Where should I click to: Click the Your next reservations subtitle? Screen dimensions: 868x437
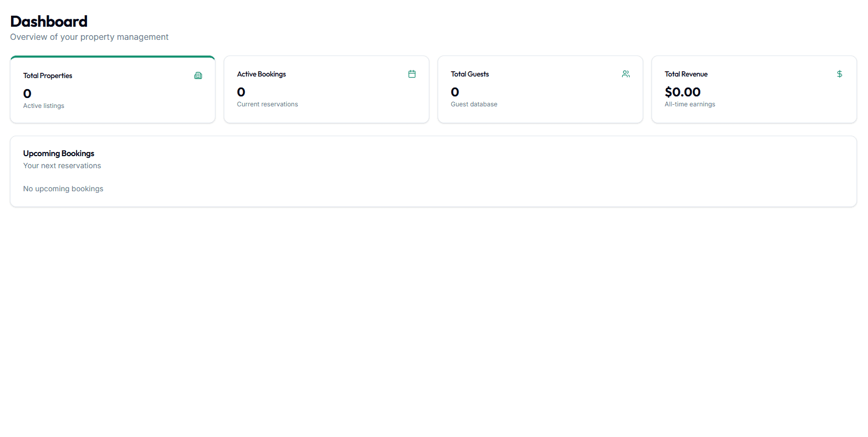(62, 166)
